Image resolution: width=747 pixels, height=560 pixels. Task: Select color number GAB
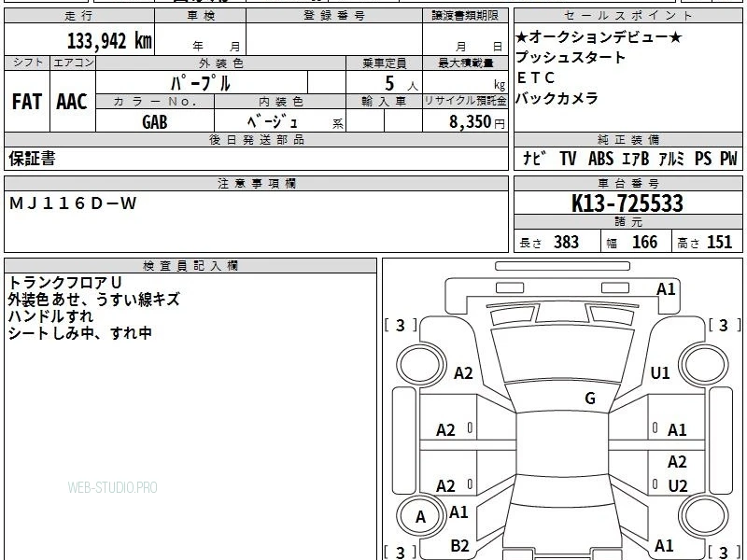pos(155,122)
